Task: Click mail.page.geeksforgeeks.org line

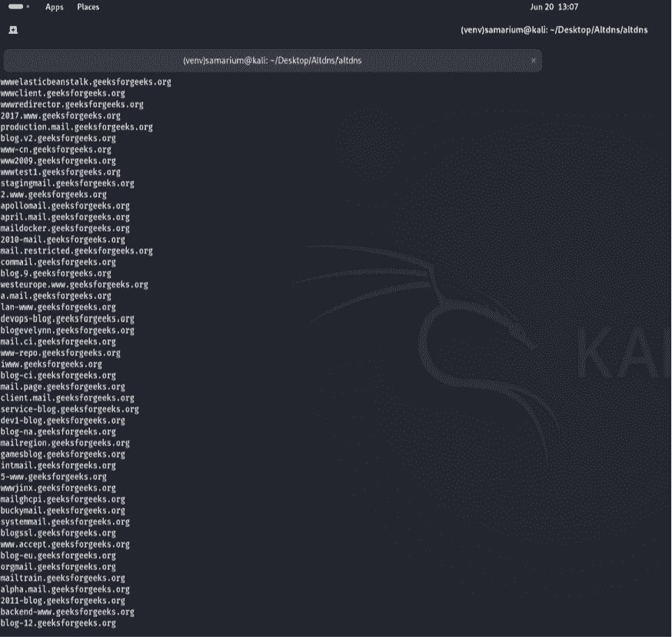Action: 62,386
